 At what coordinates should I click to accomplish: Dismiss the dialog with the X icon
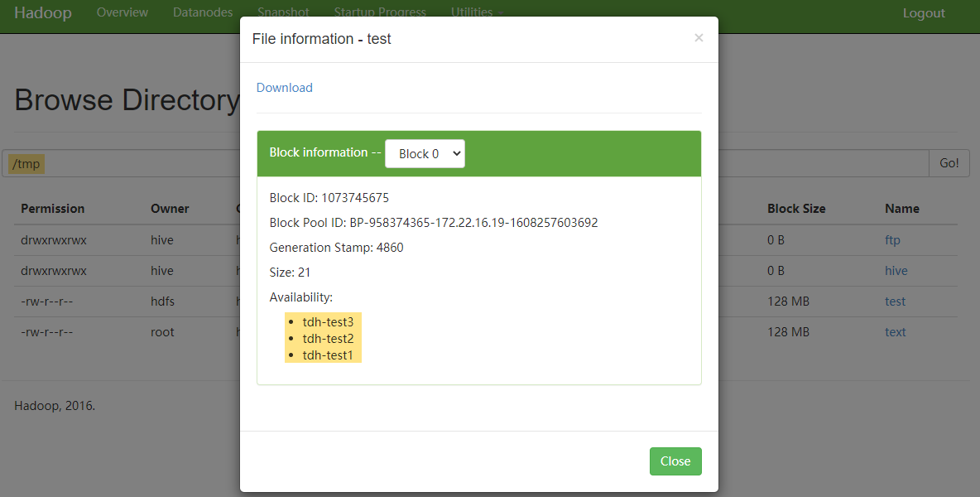(x=699, y=38)
